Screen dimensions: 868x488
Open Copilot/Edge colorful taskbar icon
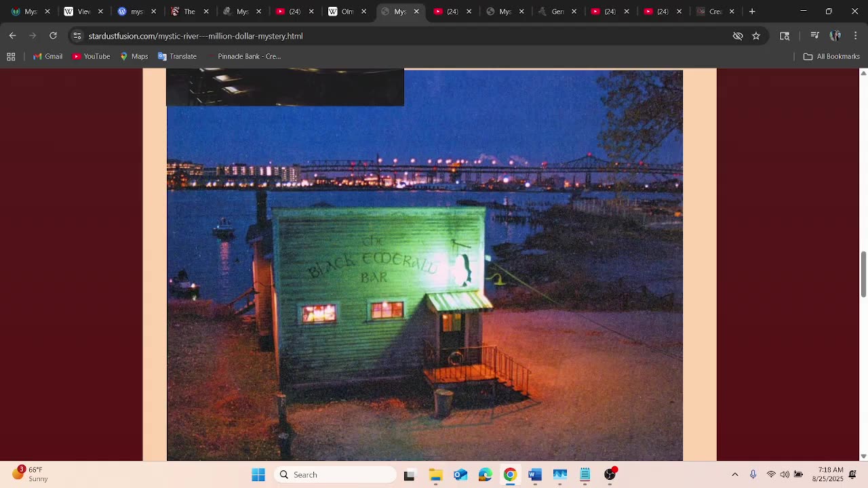pos(486,474)
